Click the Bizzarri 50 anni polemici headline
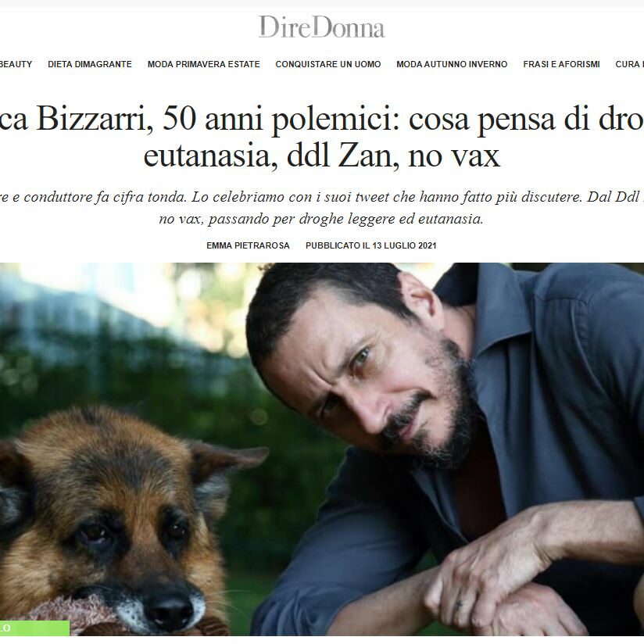Screen dimensions: 644x644 coord(322,119)
